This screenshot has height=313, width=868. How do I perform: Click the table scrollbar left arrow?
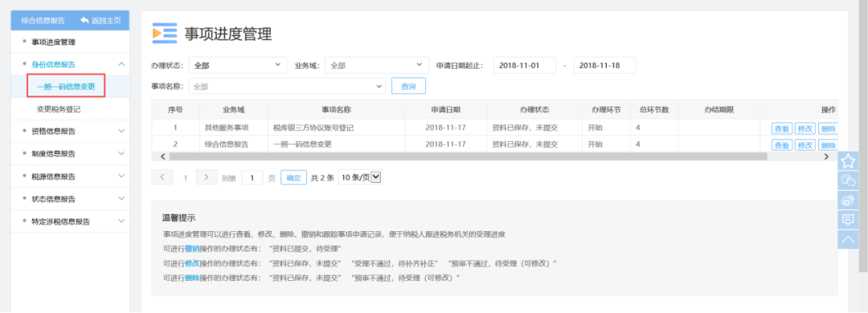coord(162,157)
